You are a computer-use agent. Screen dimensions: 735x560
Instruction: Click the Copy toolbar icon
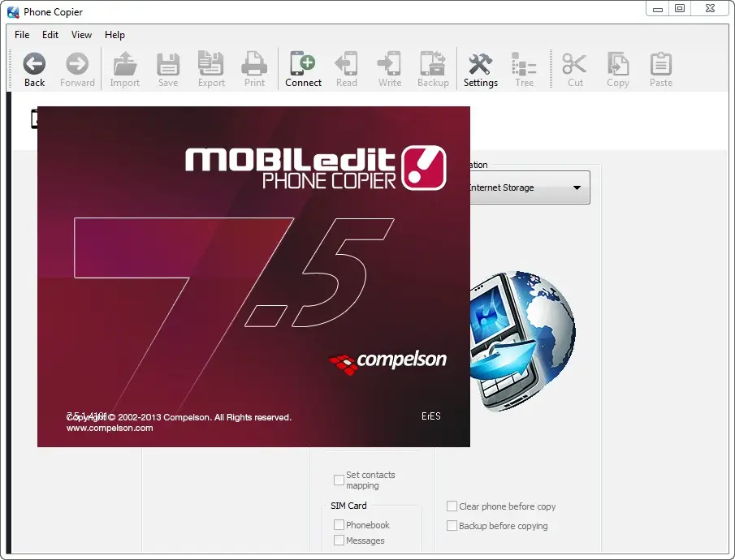point(618,64)
